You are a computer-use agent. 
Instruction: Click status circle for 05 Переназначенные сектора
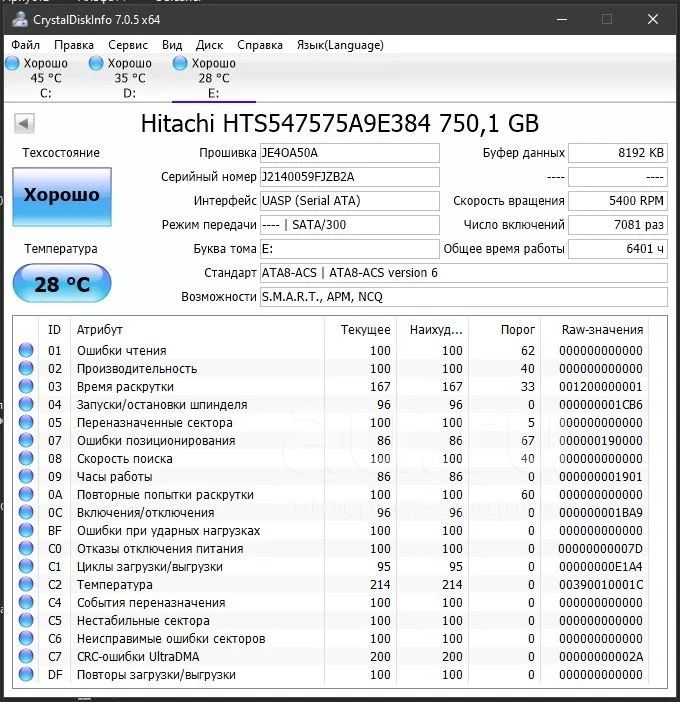[26, 422]
